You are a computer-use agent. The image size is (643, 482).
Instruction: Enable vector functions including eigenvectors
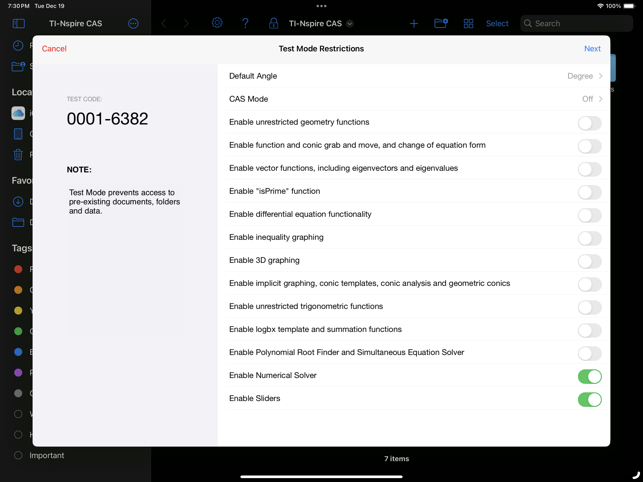pyautogui.click(x=590, y=169)
